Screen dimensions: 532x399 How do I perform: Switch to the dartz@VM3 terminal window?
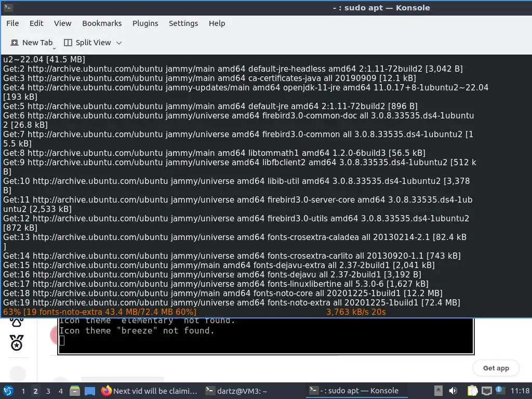pos(236,391)
